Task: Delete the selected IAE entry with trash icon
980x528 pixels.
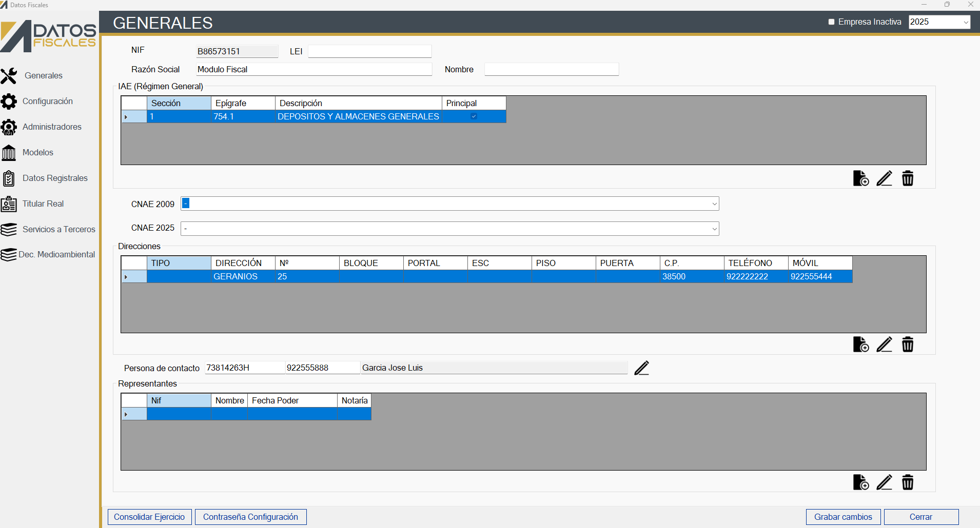Action: click(x=908, y=178)
